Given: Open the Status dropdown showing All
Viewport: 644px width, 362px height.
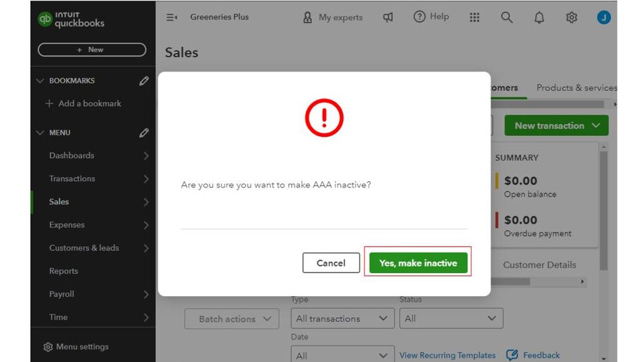Looking at the screenshot, I should point(451,318).
